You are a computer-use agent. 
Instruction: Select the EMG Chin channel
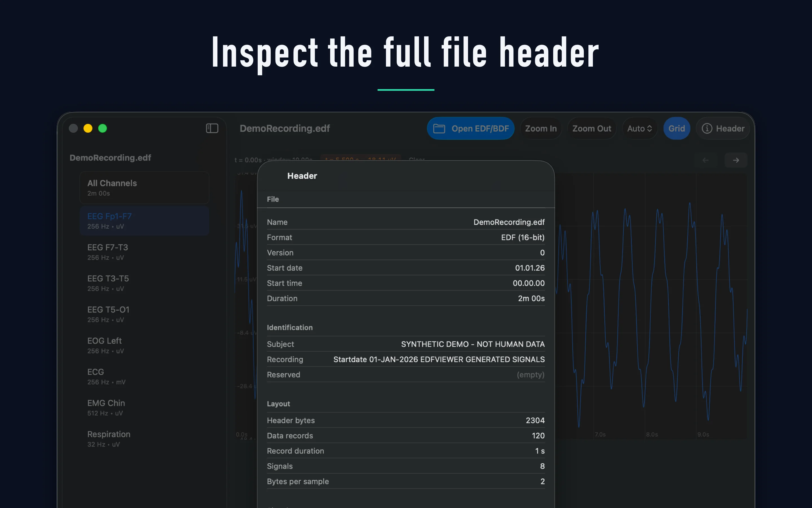coord(144,408)
